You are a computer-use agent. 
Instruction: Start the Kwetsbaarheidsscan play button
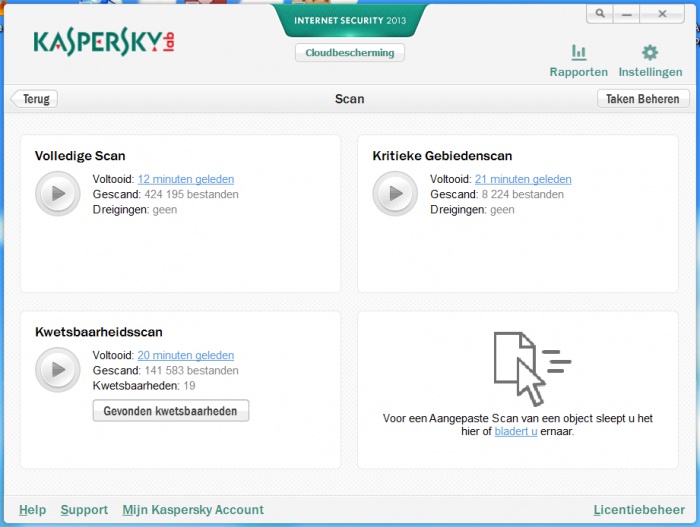(58, 370)
